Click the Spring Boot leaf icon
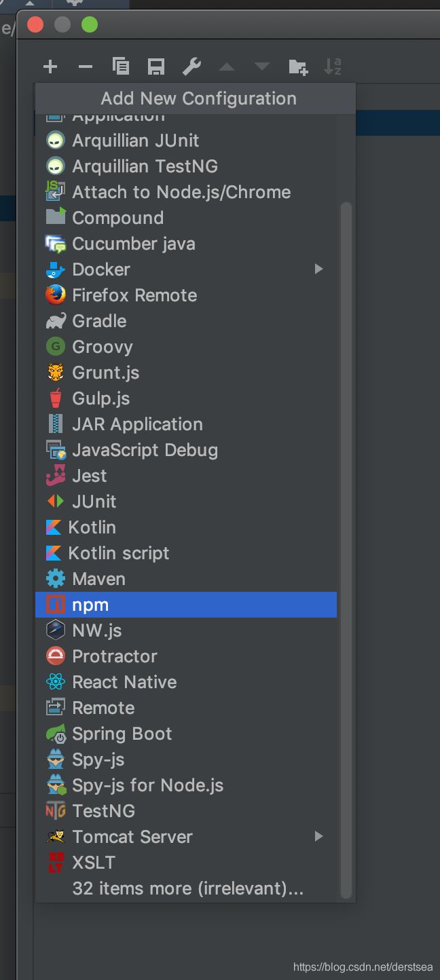The height and width of the screenshot is (980, 440). [55, 734]
